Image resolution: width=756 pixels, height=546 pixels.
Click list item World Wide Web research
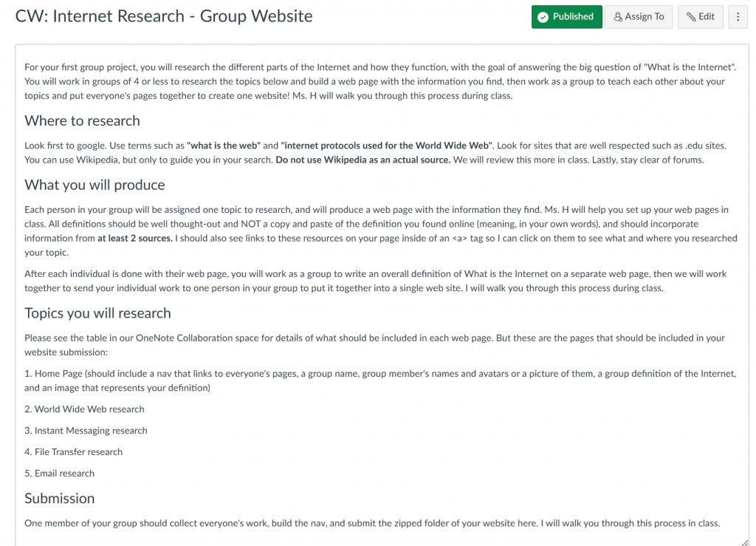coord(84,409)
